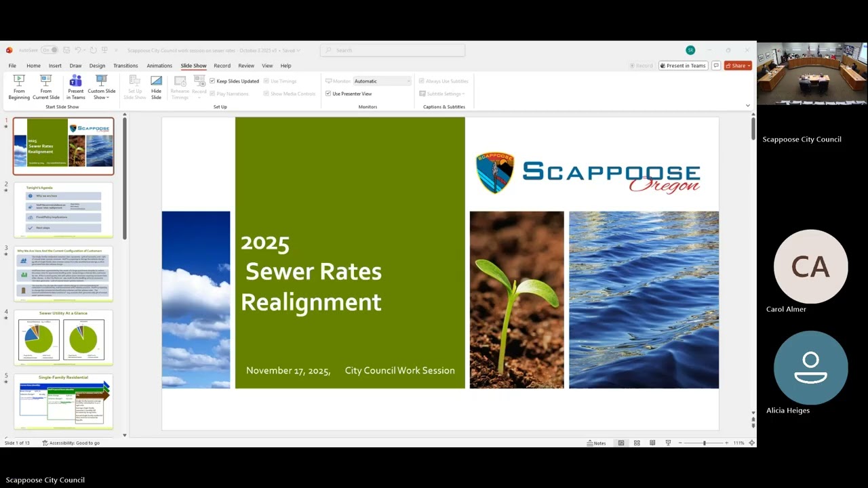868x488 pixels.
Task: Select slide 1 thumbnail
Action: pyautogui.click(x=64, y=146)
